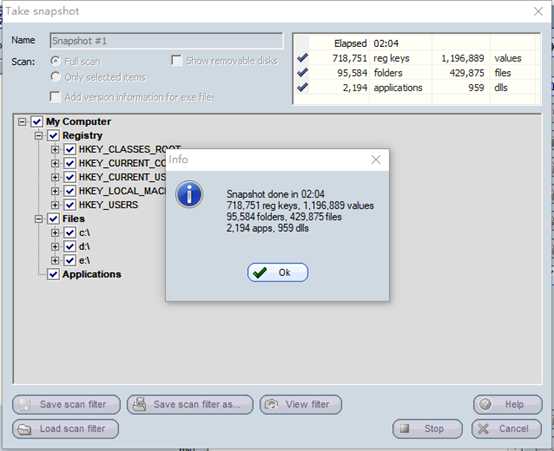The width and height of the screenshot is (554, 451).
Task: Expand the HKEY_LOCAL_MACHINE node
Action: (55, 191)
